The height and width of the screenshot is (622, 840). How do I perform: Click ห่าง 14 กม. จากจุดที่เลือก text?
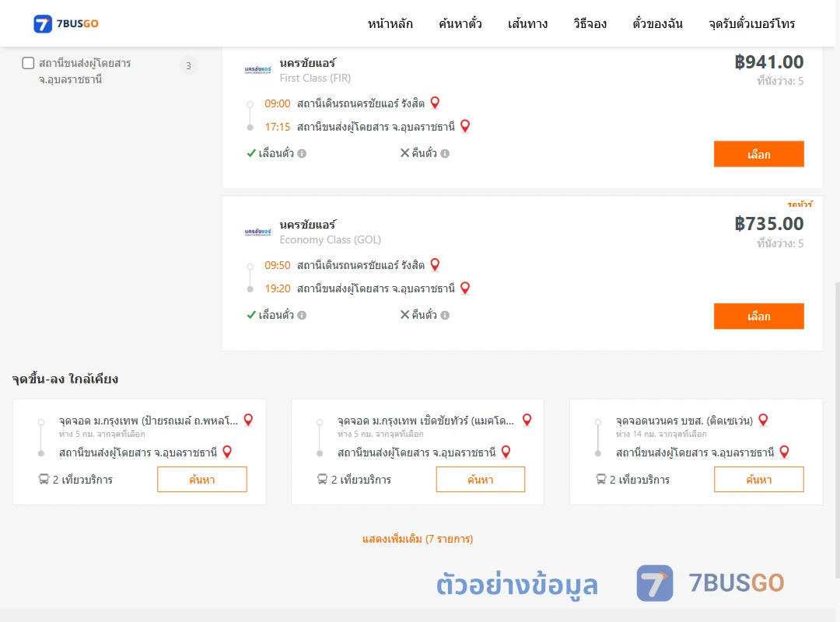pos(661,434)
